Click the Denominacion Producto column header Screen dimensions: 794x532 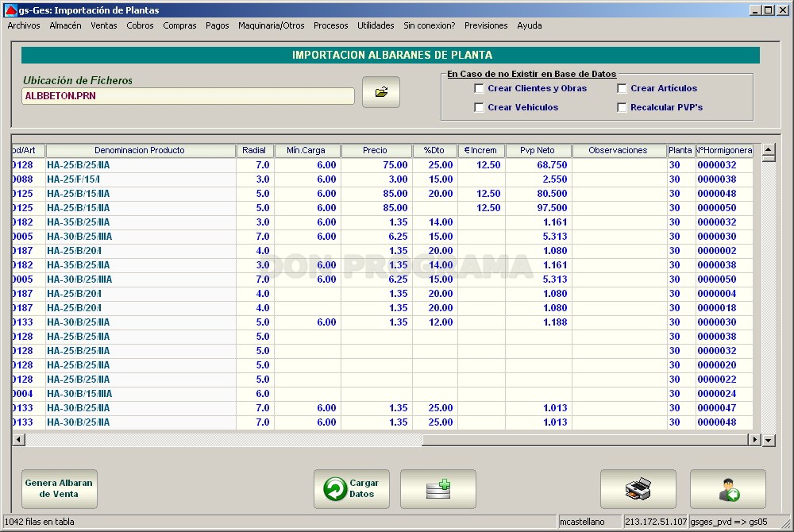(141, 150)
